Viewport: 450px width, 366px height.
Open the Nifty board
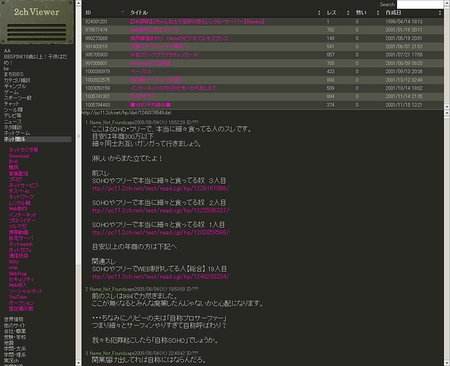coord(14,262)
